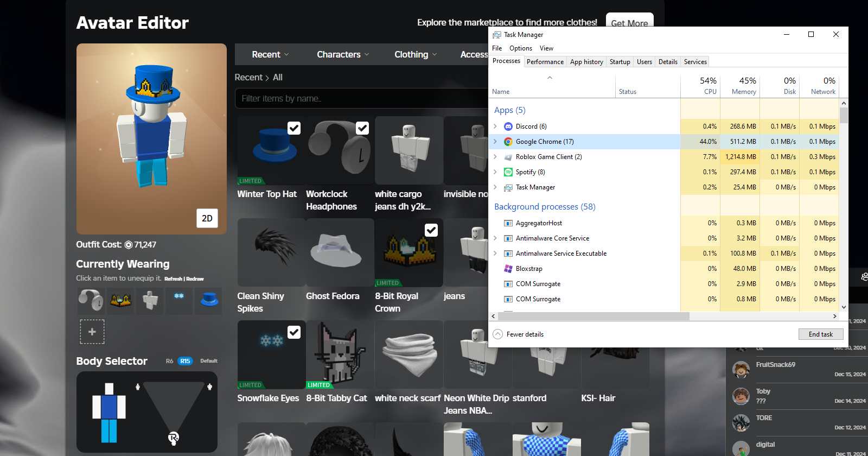The height and width of the screenshot is (456, 868).
Task: Sort processes by the Memory column
Action: pyautogui.click(x=740, y=86)
